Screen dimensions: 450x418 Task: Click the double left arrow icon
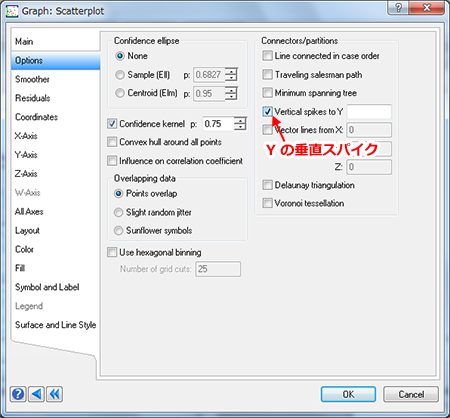(55, 394)
